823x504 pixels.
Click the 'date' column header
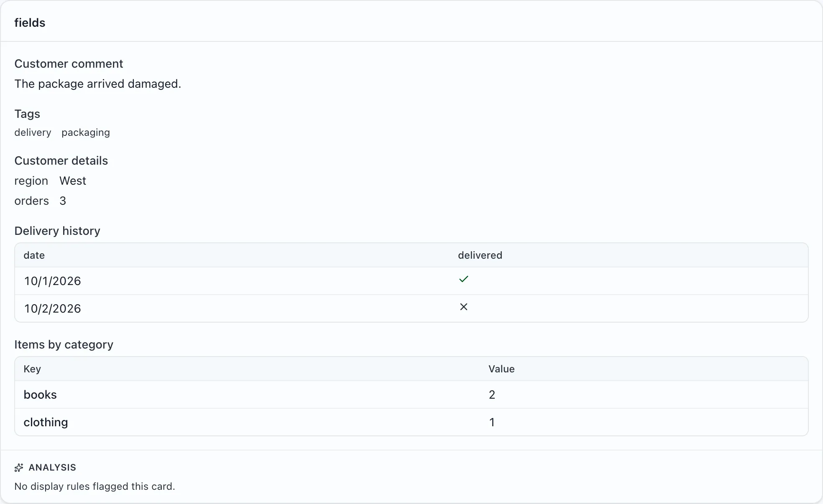[x=34, y=255]
